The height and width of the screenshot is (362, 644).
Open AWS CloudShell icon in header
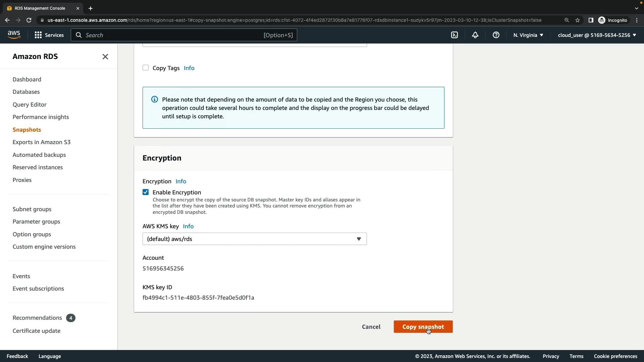[x=454, y=35]
